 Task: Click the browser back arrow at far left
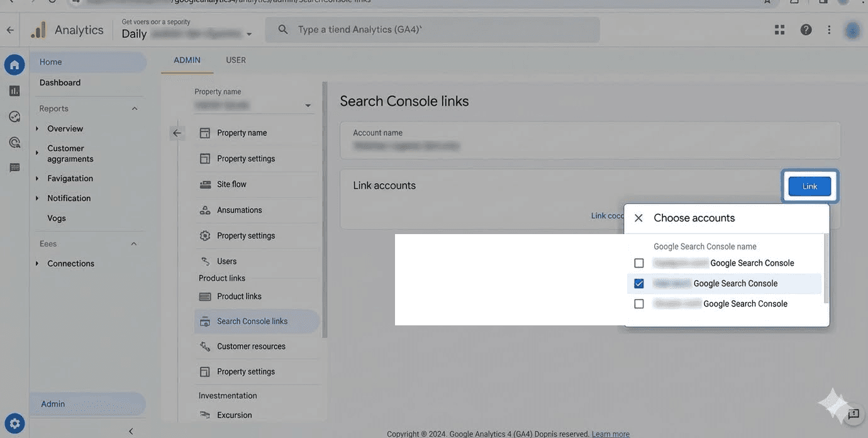9,30
